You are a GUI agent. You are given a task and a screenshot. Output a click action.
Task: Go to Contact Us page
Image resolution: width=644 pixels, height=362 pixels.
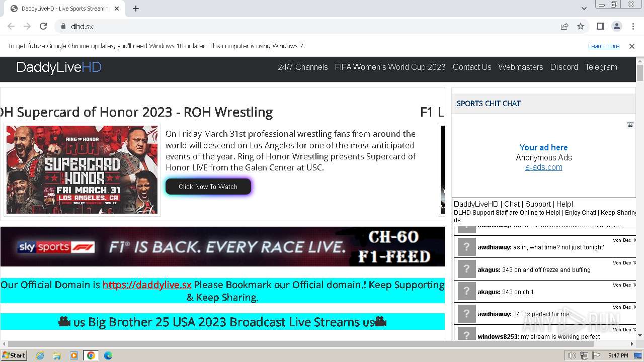click(472, 67)
